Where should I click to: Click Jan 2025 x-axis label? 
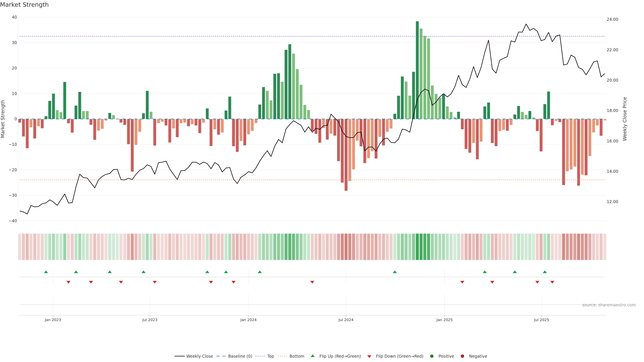[444, 320]
